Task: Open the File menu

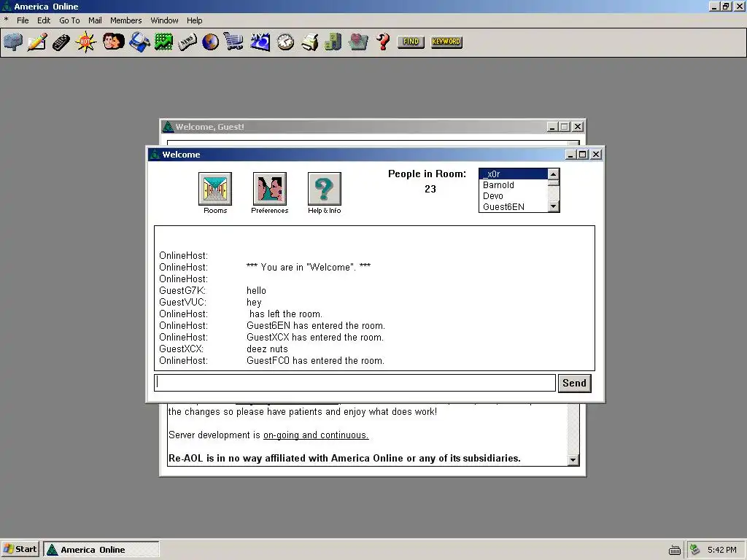Action: pyautogui.click(x=23, y=20)
